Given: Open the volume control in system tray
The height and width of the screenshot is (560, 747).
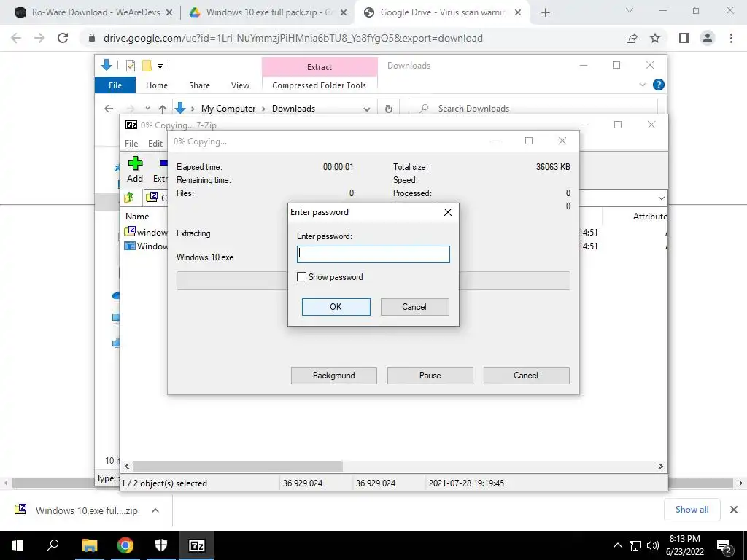Looking at the screenshot, I should (653, 545).
